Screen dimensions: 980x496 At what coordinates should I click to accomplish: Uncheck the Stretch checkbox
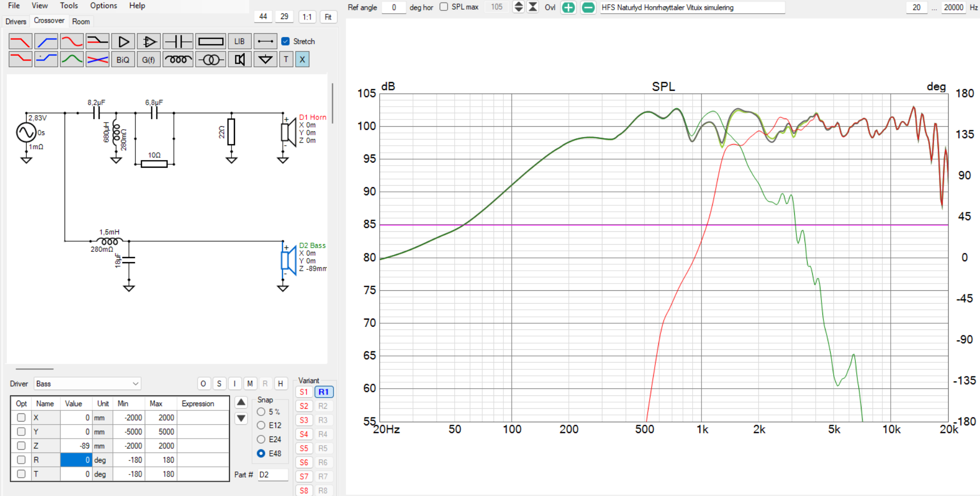286,41
